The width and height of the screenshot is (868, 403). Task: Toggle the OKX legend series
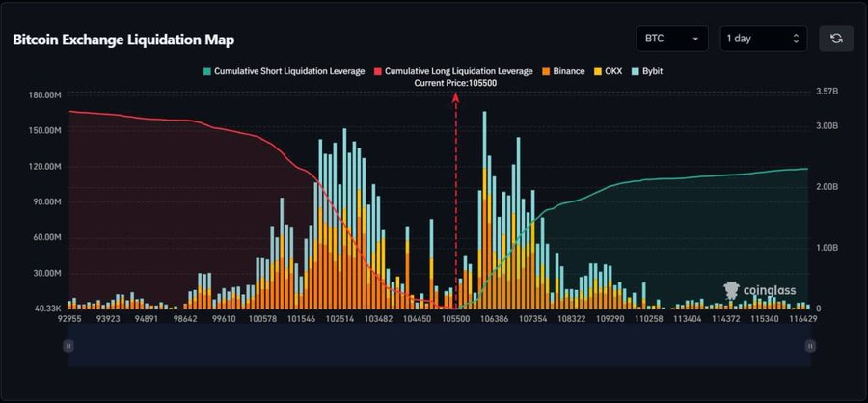[608, 71]
